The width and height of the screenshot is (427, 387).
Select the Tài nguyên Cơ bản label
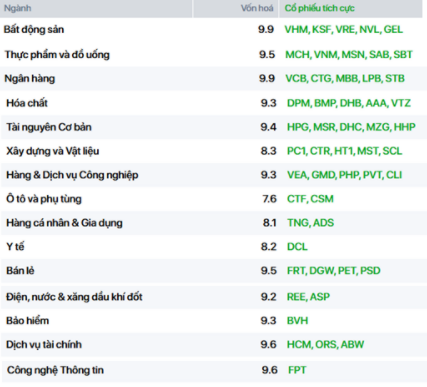49,127
